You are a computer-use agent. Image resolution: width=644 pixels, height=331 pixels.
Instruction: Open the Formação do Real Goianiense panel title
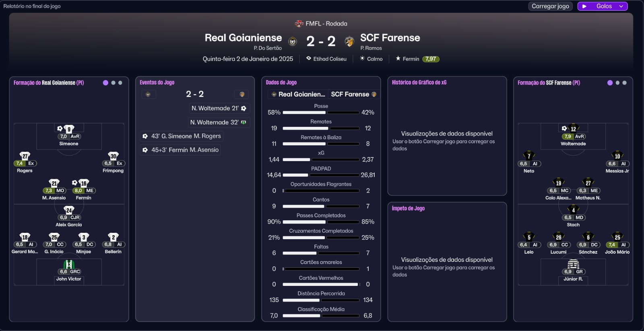click(x=49, y=83)
